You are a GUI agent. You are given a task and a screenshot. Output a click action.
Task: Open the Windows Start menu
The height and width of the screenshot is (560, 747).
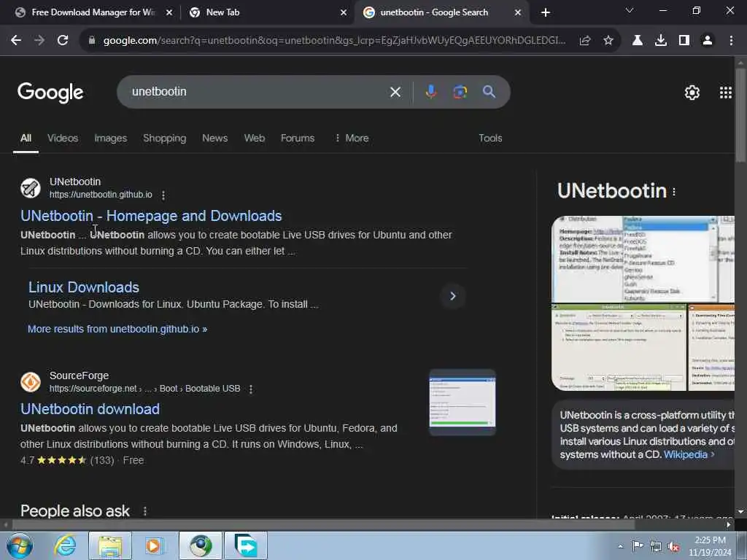(x=20, y=545)
